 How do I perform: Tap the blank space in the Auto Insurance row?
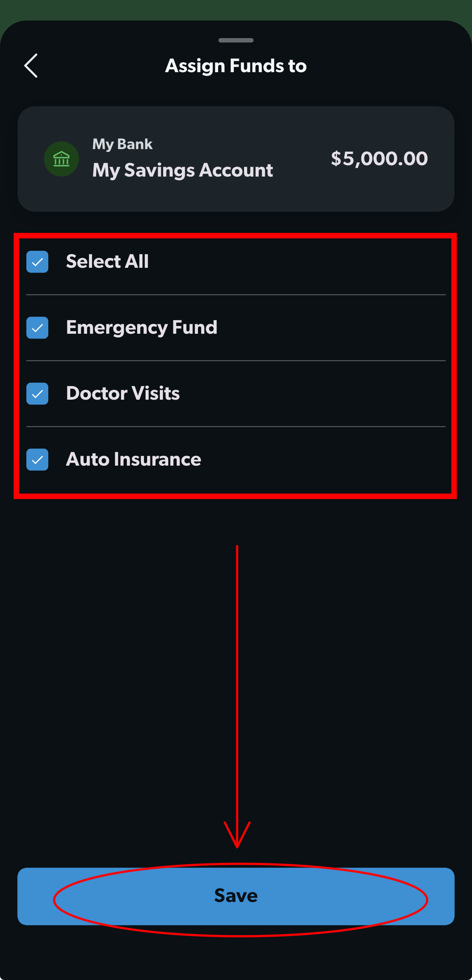coord(323,459)
